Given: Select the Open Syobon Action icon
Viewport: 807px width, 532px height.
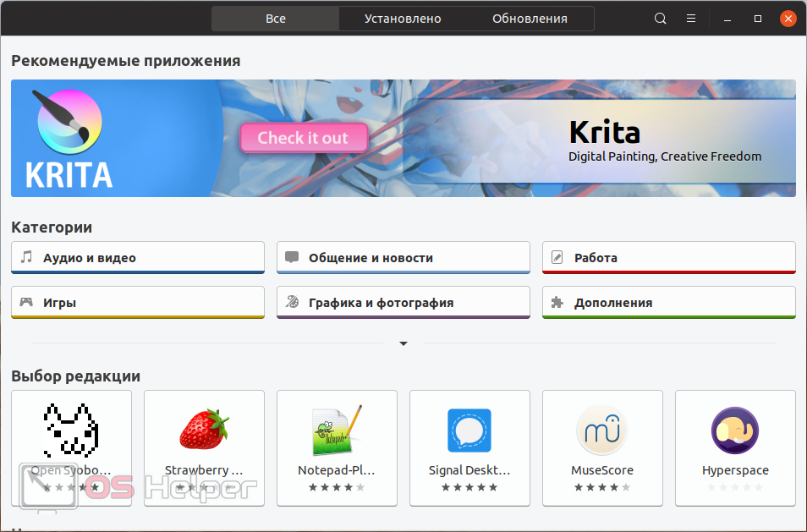Looking at the screenshot, I should point(71,429).
